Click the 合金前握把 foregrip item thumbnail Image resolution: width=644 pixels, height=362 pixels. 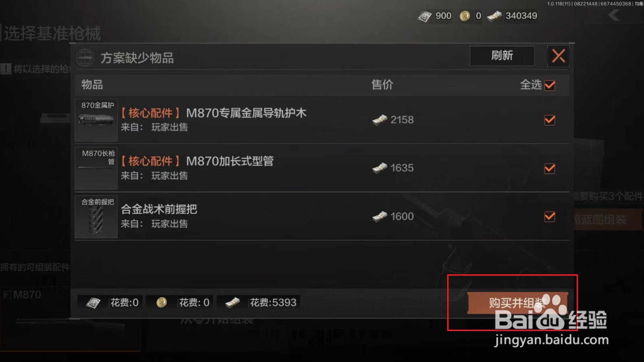[96, 216]
